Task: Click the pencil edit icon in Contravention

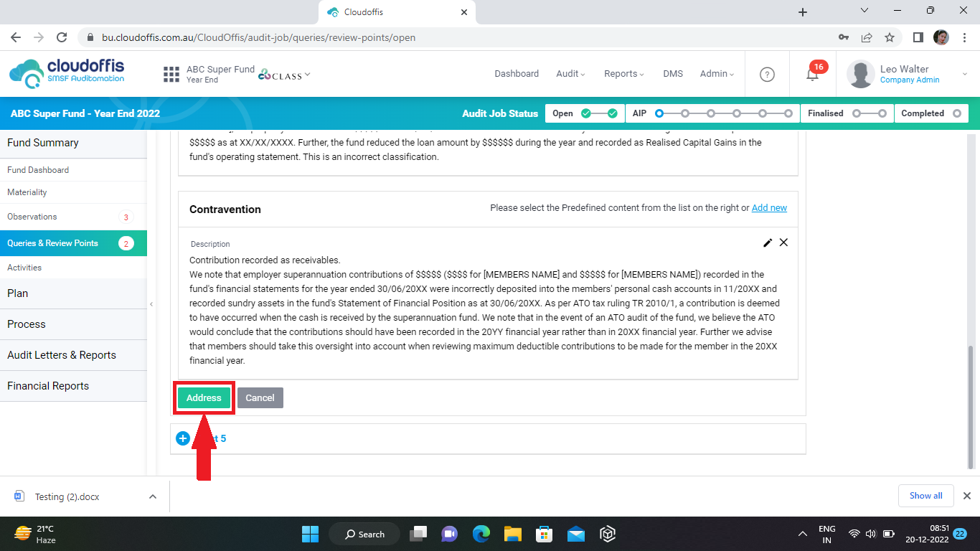Action: point(768,242)
